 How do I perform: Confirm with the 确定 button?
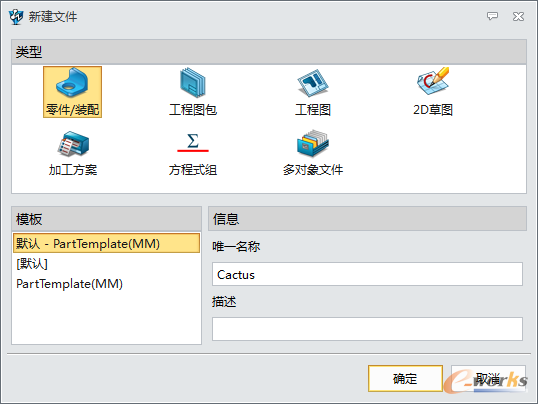pos(405,378)
